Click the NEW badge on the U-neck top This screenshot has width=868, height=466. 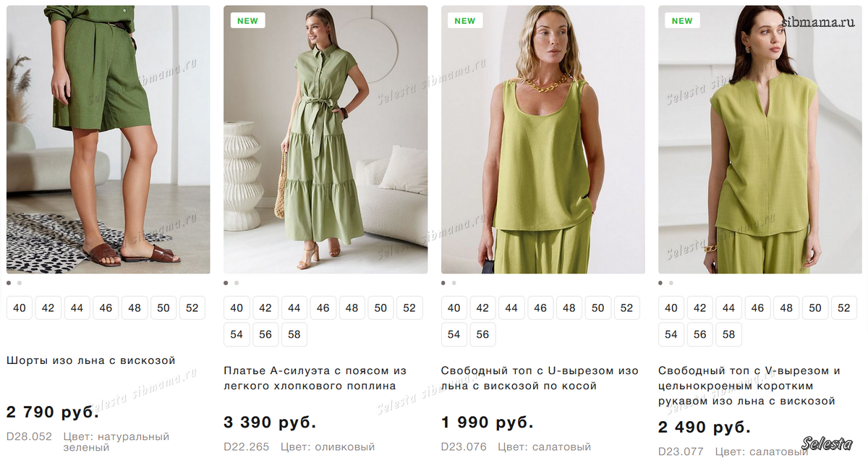coord(464,21)
